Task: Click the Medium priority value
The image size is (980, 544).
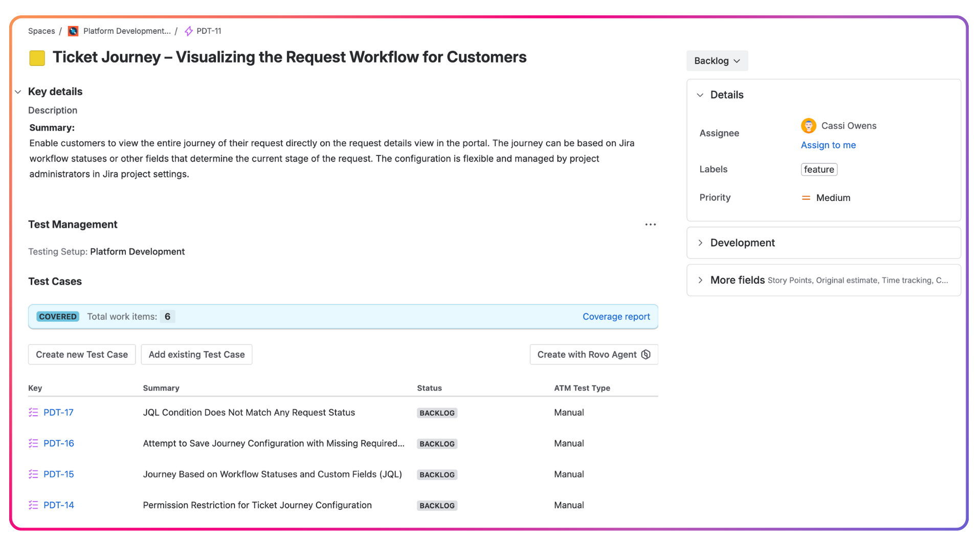Action: coord(833,198)
